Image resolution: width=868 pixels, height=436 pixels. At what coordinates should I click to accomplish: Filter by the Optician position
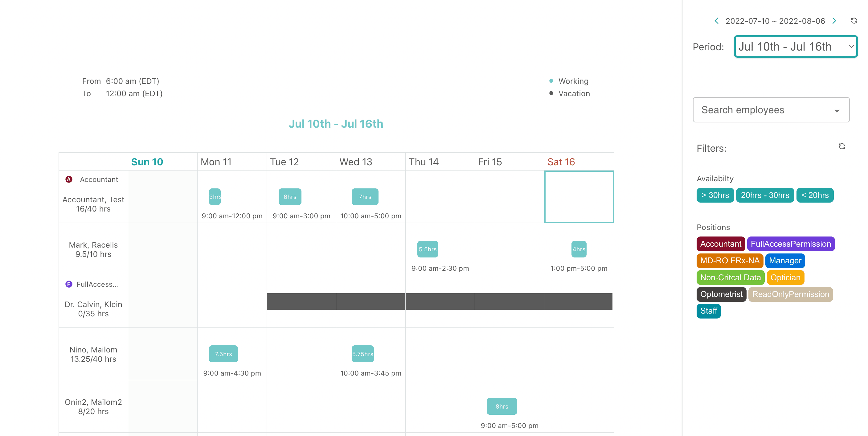tap(785, 278)
